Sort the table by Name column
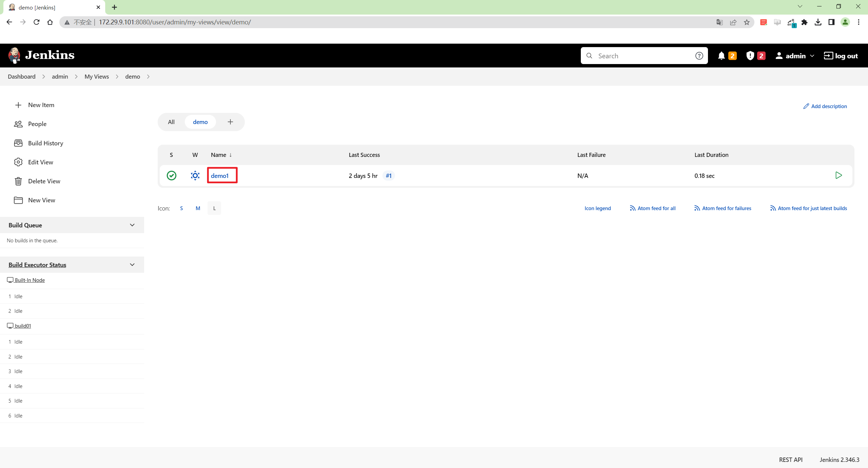 pos(221,155)
